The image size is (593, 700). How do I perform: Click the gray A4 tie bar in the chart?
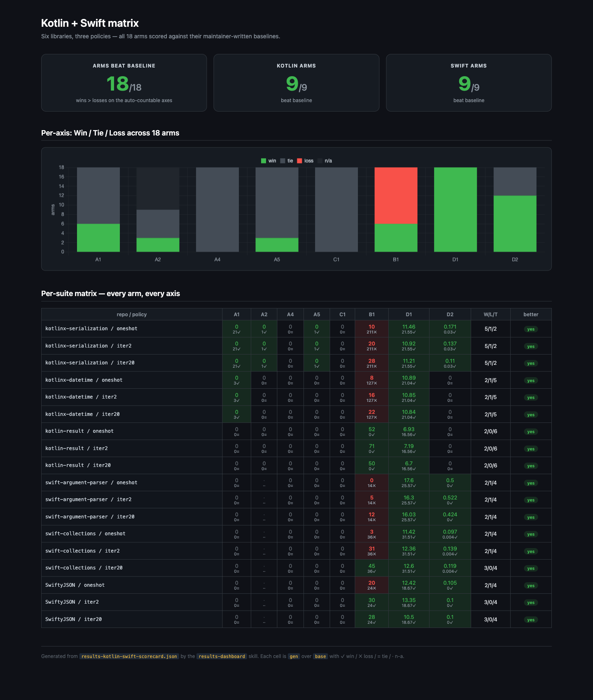click(217, 210)
